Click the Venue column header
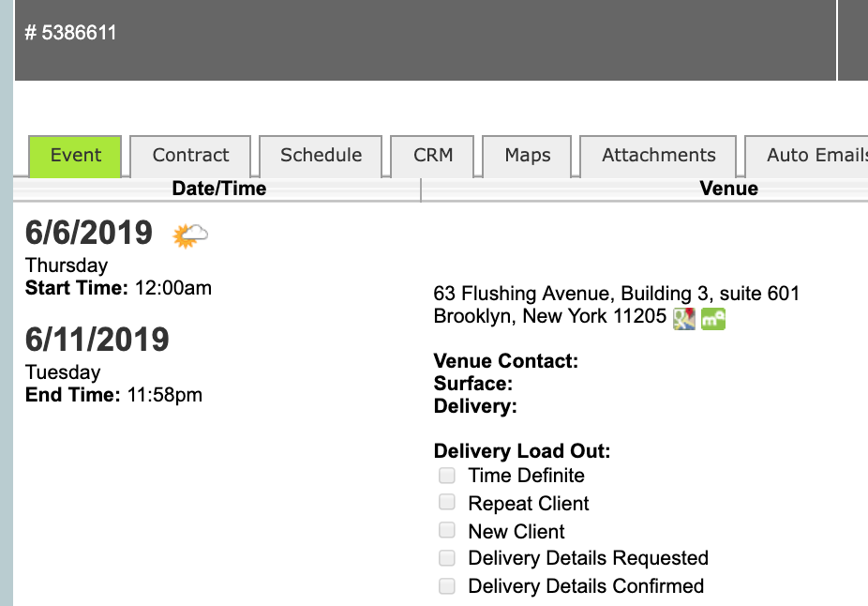 pyautogui.click(x=728, y=189)
